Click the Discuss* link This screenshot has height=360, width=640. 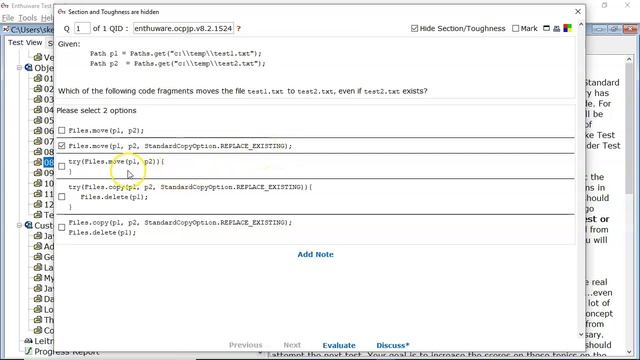[393, 345]
